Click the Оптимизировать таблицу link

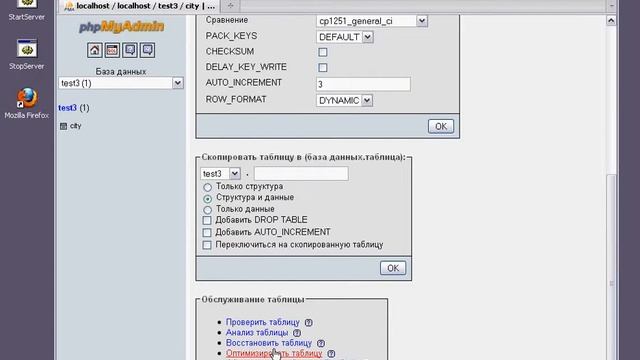(274, 353)
